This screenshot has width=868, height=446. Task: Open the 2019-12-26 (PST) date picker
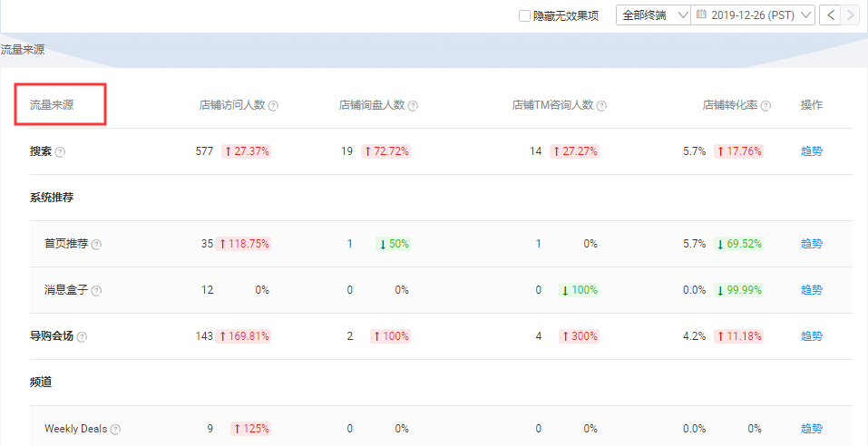[752, 15]
